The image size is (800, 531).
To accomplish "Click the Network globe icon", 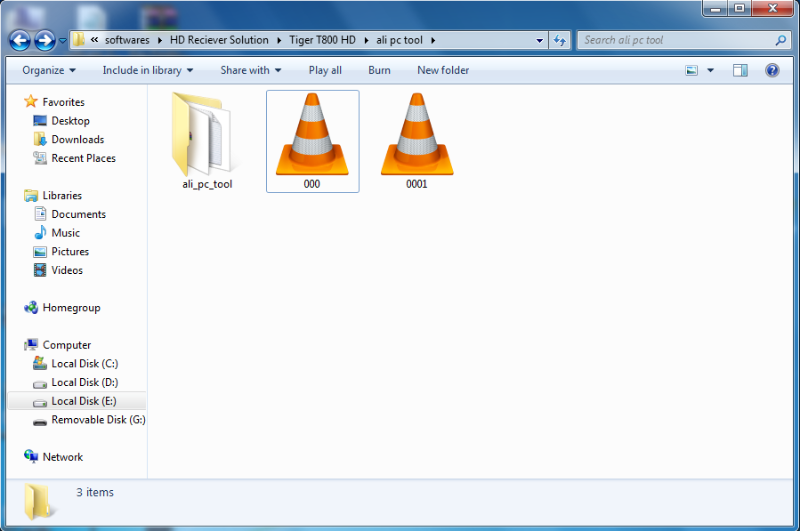I will click(x=31, y=456).
